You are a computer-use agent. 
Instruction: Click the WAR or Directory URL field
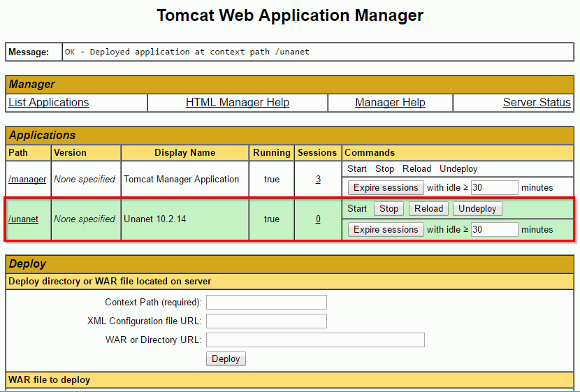coord(315,340)
